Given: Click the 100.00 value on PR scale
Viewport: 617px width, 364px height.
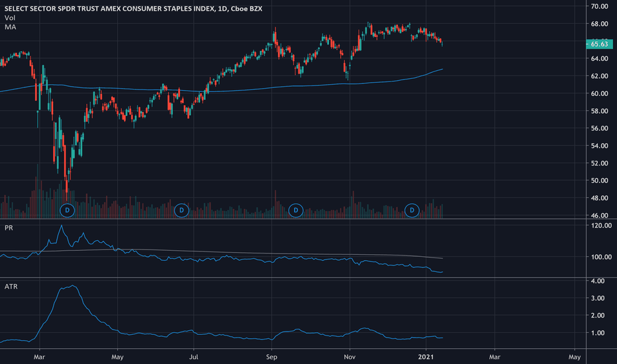Looking at the screenshot, I should (601, 257).
